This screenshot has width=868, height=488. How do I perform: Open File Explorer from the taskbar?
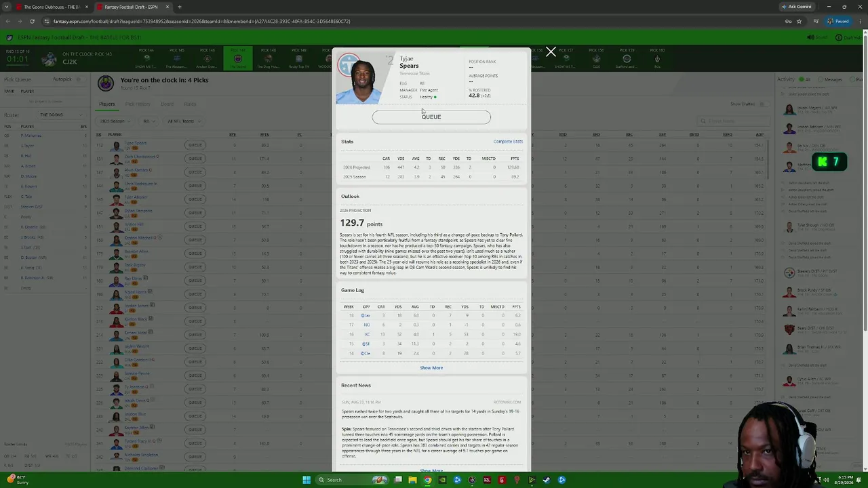point(412,480)
